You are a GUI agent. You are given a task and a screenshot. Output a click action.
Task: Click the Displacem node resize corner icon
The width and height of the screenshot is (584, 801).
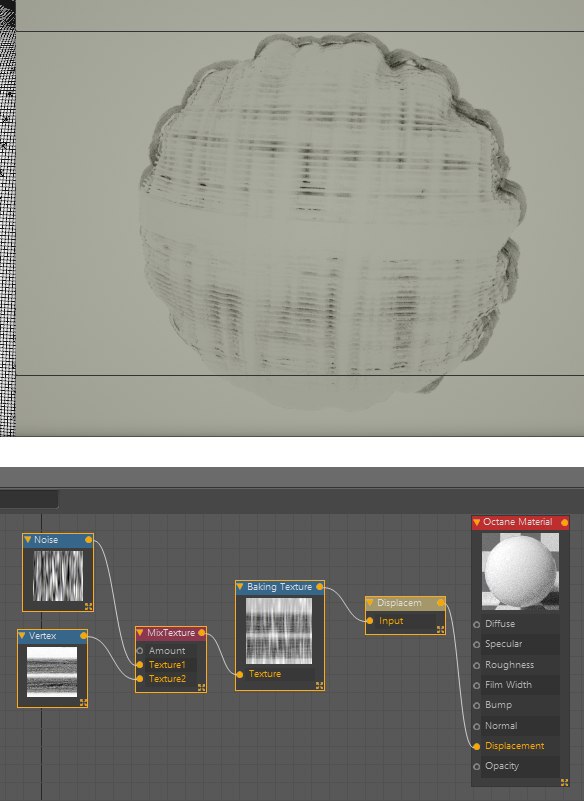pyautogui.click(x=440, y=629)
